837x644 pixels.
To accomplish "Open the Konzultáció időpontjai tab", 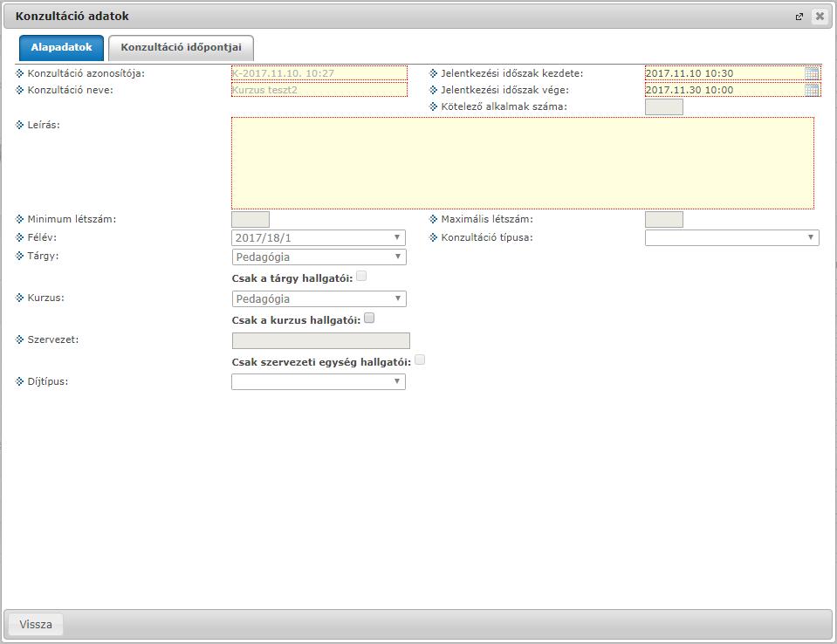I will 181,47.
